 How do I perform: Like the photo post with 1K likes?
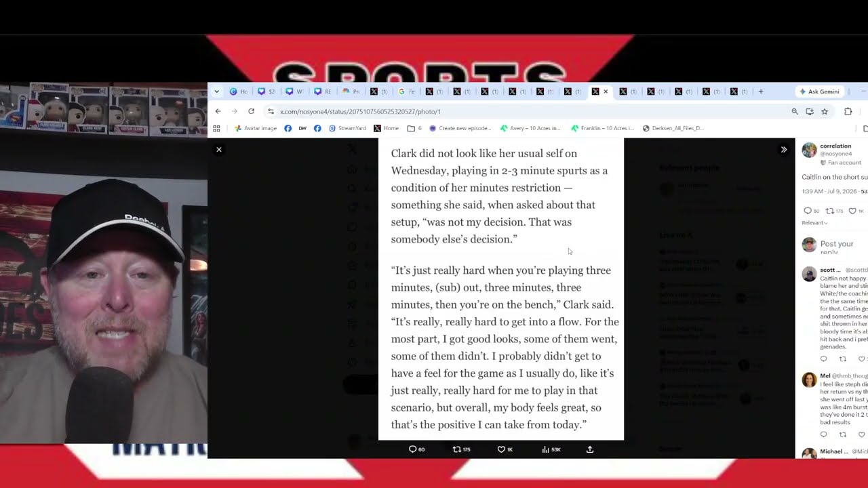(505, 449)
